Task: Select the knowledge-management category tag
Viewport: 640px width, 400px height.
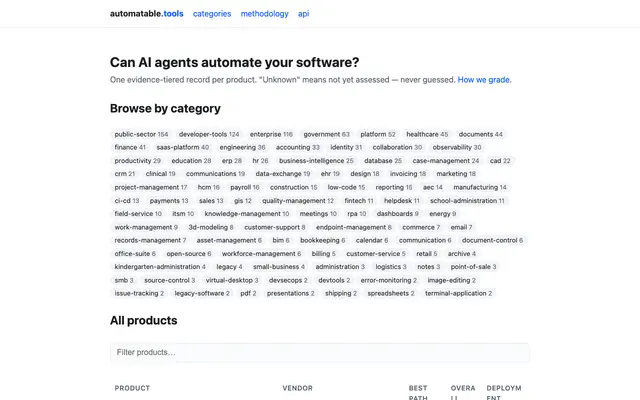Action: [247, 214]
